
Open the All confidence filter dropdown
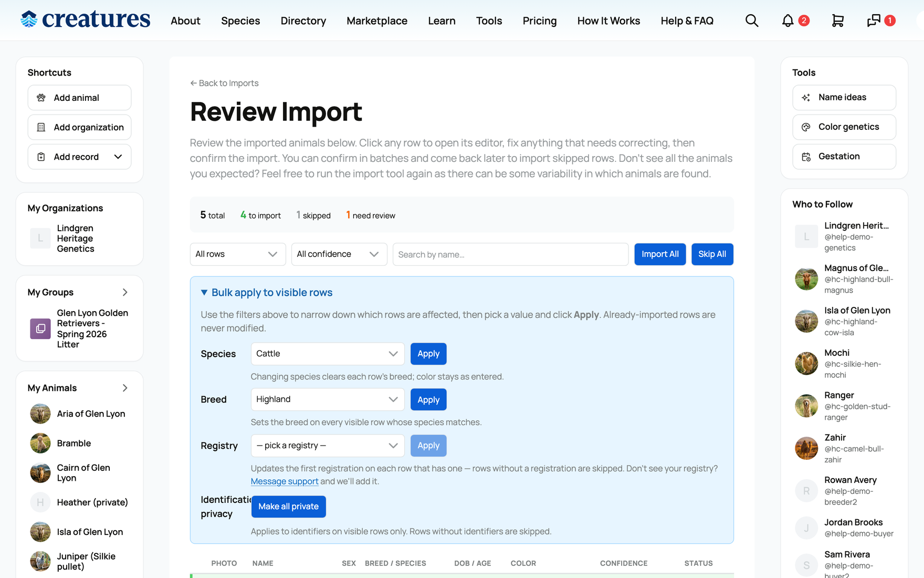(339, 254)
